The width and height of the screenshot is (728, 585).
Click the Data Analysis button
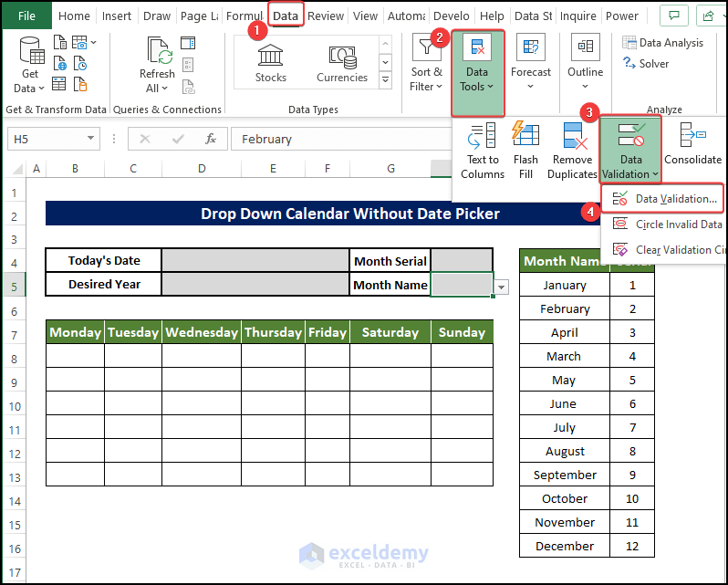click(x=662, y=43)
